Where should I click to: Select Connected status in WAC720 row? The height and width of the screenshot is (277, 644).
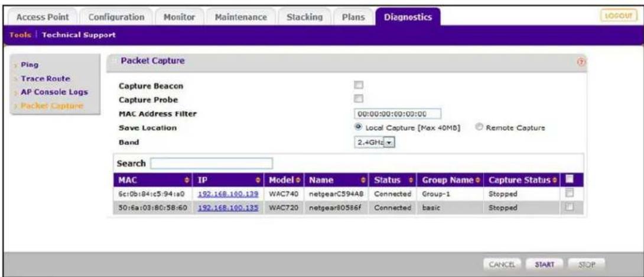point(393,207)
